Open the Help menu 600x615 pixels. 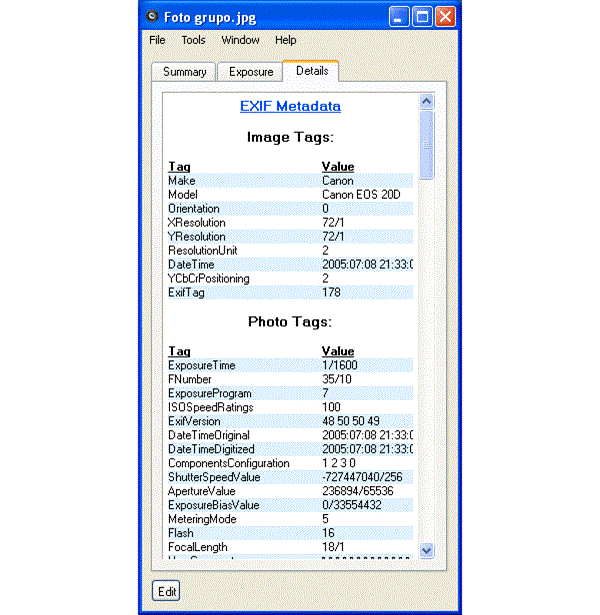285,40
